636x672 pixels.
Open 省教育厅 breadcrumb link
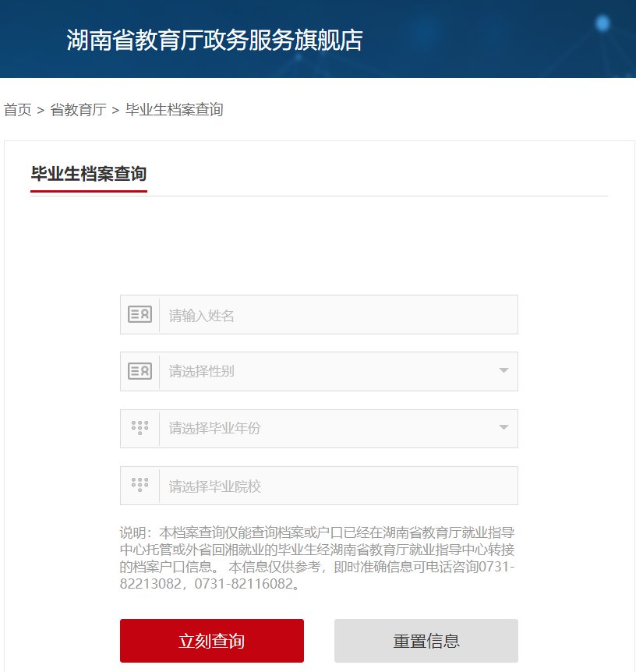coord(78,110)
